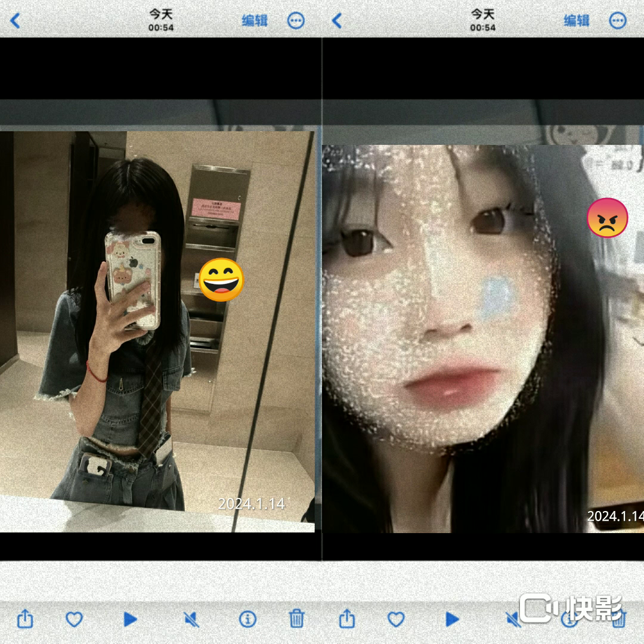The image size is (644, 644).
Task: Open 编辑 for the face close-up photo
Action: [577, 21]
